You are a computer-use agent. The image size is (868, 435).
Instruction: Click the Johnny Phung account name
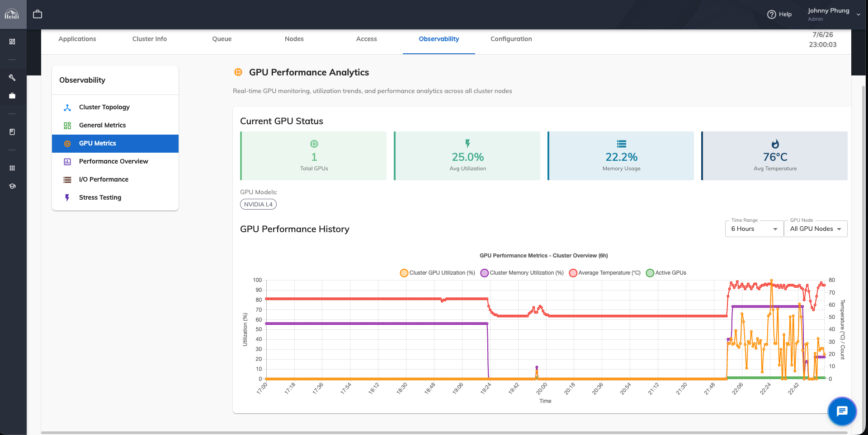[x=829, y=10]
